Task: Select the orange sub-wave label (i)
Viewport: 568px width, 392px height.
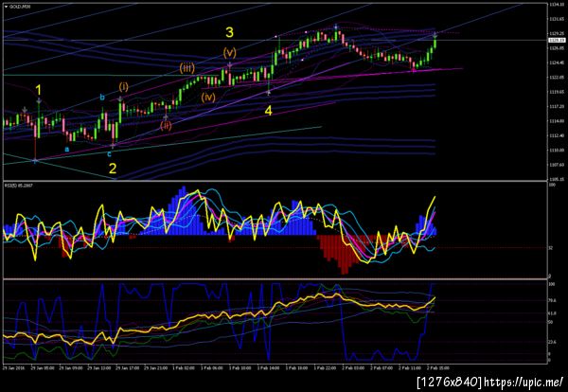Action: (x=123, y=86)
